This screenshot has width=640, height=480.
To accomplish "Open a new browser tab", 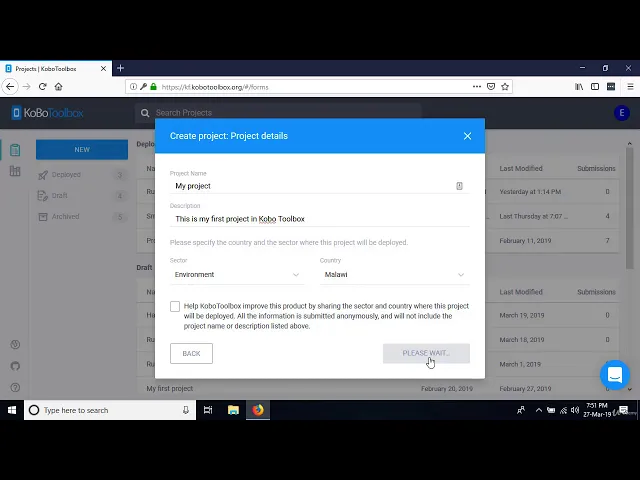I will point(120,68).
